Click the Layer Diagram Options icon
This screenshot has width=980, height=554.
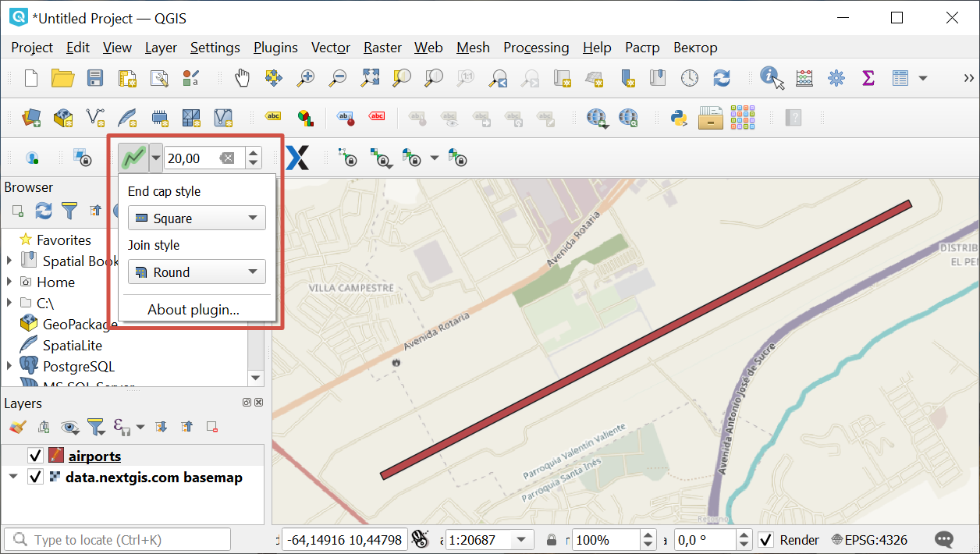305,118
